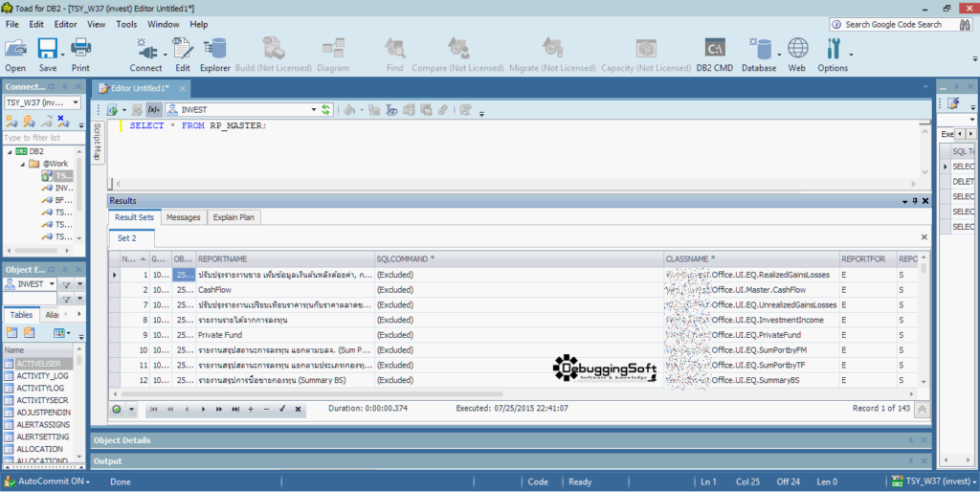The image size is (980, 492).
Task: Click the delete connection X icon
Action: point(63,121)
